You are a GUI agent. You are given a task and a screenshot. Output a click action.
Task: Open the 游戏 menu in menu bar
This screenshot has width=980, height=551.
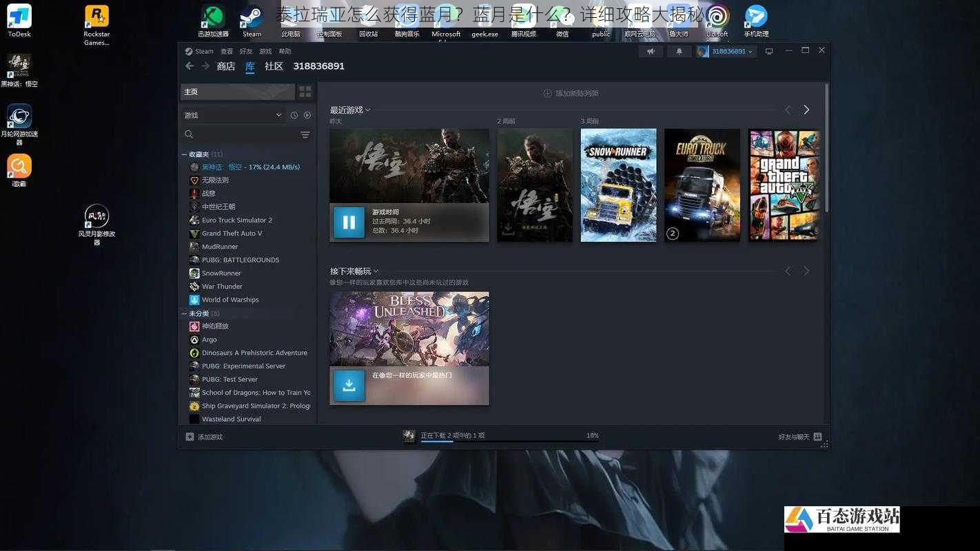[x=265, y=52]
